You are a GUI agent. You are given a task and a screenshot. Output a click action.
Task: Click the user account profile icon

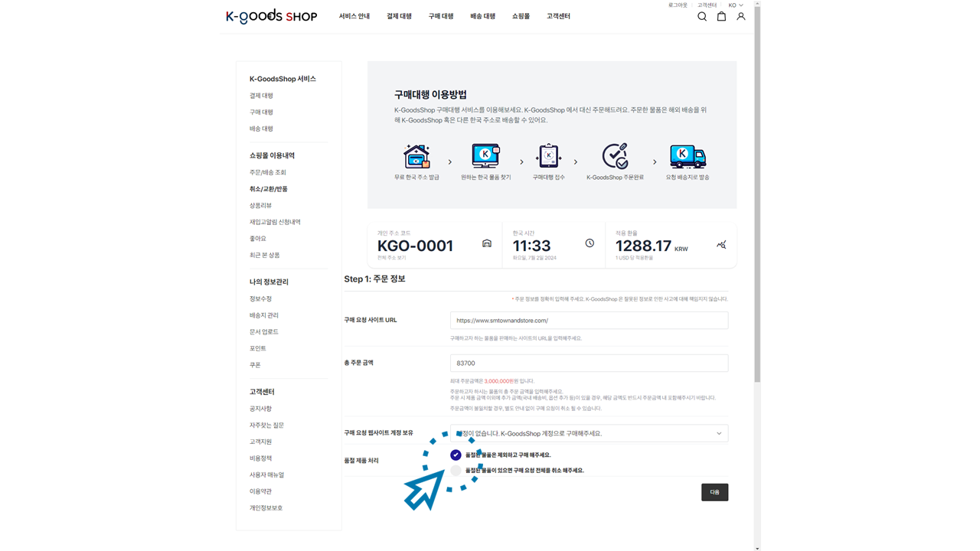[740, 16]
